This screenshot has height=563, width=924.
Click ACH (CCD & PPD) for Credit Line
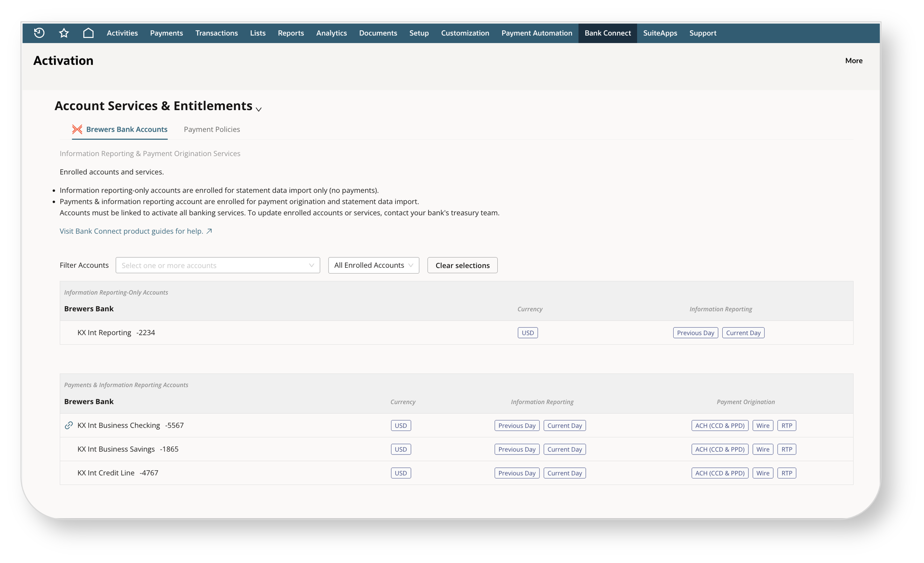tap(720, 474)
